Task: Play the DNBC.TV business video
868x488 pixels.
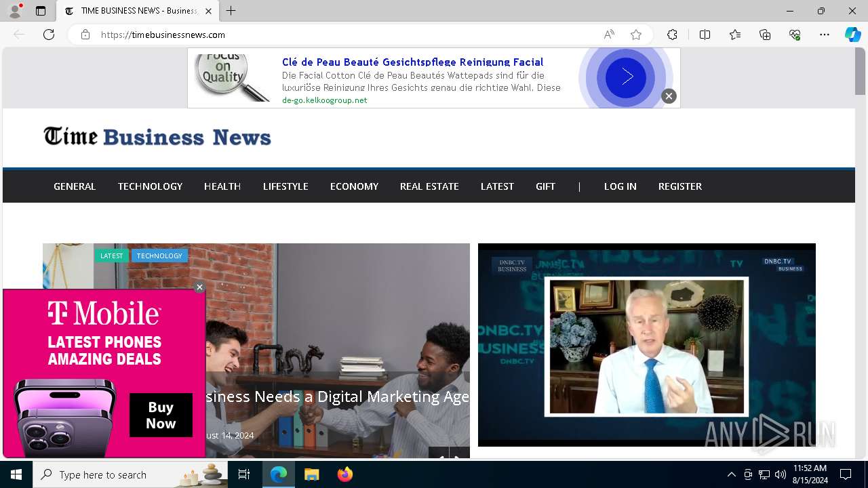Action: [x=646, y=345]
